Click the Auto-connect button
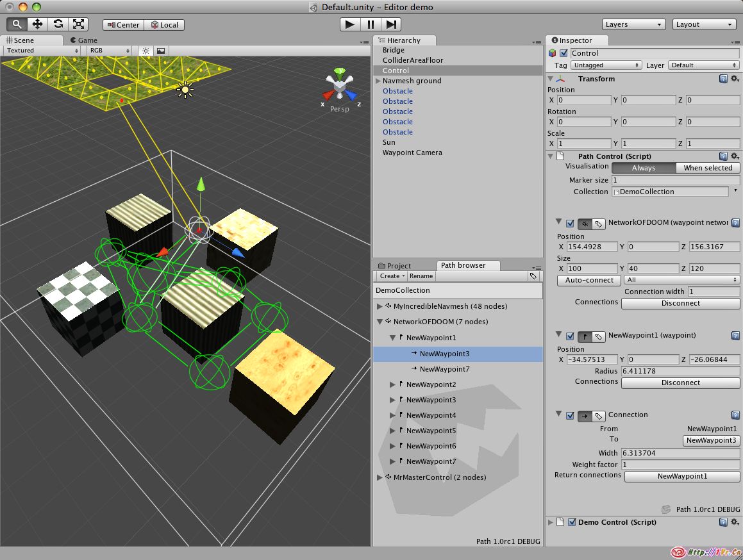 [589, 280]
